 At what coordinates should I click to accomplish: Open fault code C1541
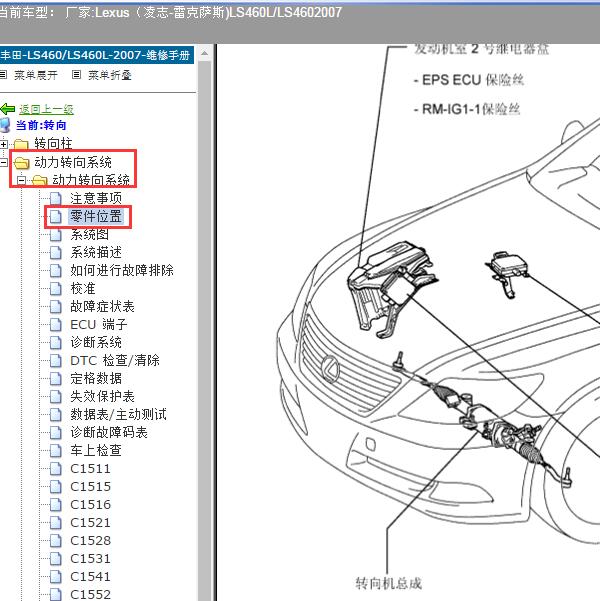click(x=90, y=576)
